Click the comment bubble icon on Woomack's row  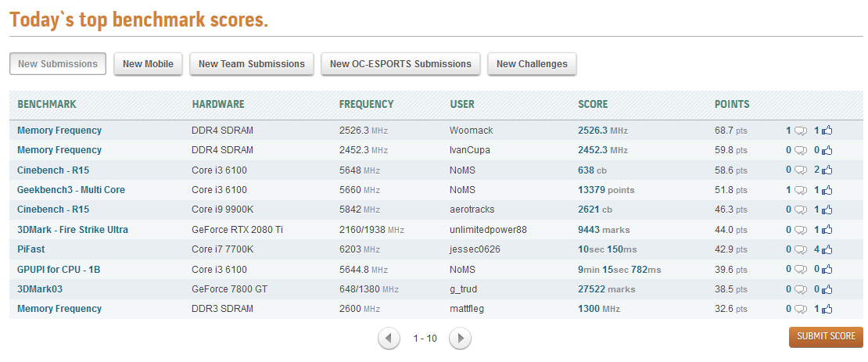click(800, 131)
